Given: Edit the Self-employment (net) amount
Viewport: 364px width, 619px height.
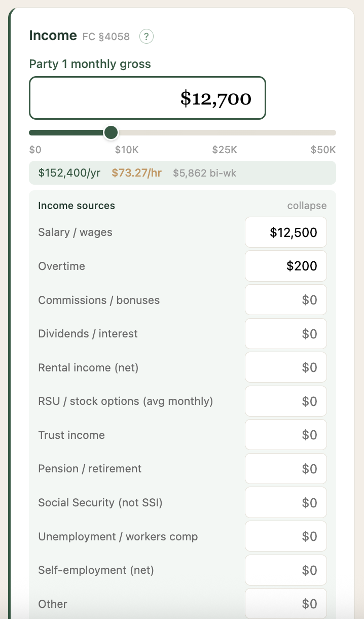Looking at the screenshot, I should click(285, 570).
